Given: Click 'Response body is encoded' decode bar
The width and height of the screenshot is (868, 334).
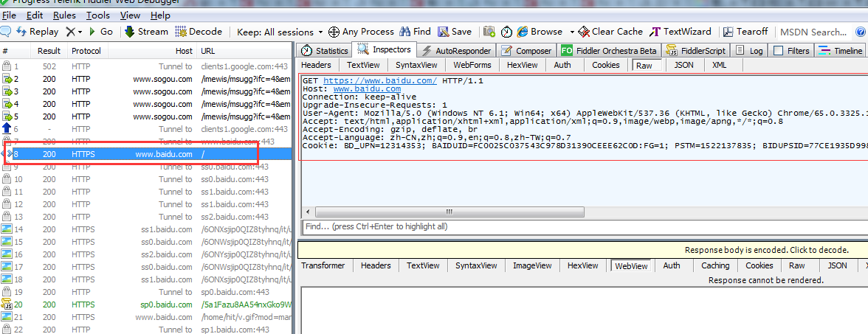Looking at the screenshot, I should pyautogui.click(x=583, y=250).
